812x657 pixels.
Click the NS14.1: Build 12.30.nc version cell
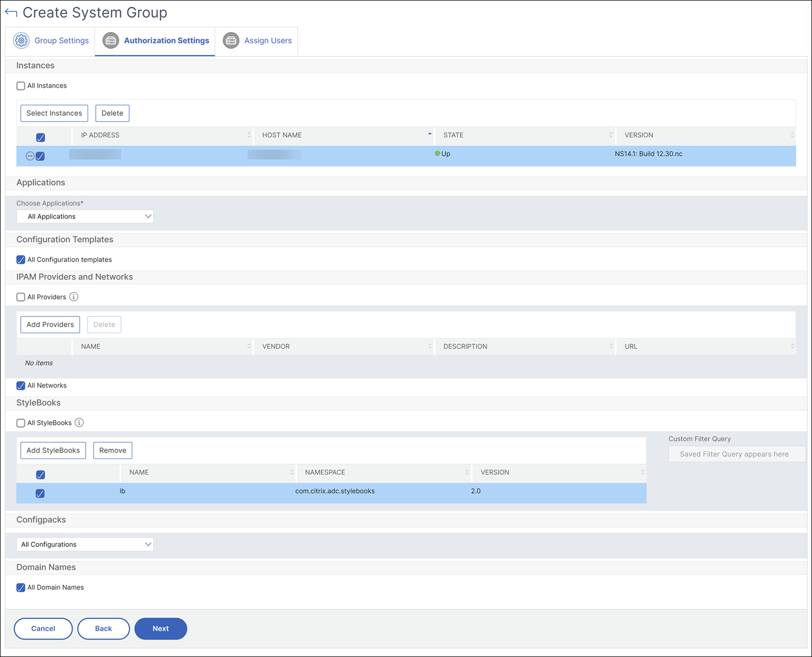[649, 154]
